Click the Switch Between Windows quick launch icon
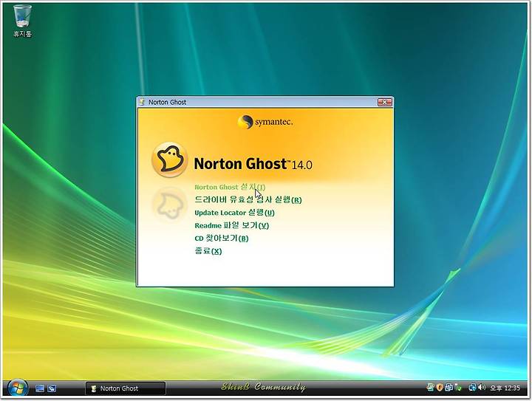532x401 pixels. [52, 388]
